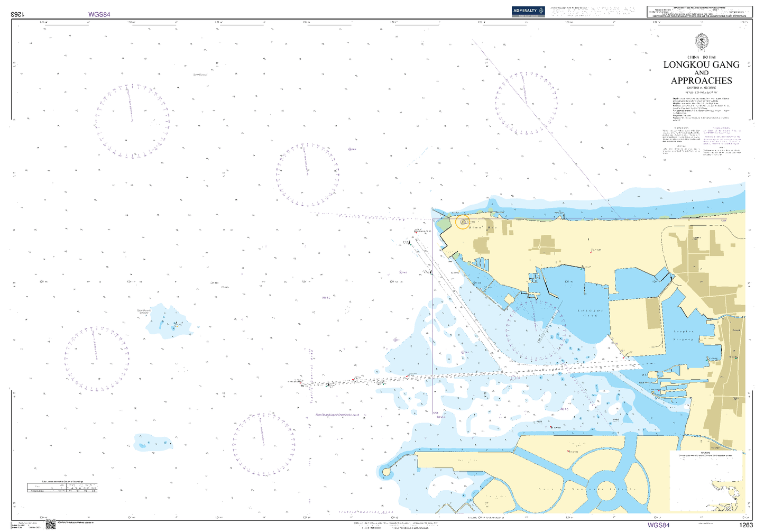Image resolution: width=764 pixels, height=532 pixels.
Task: Click chart number 1263 in the bottom right corner
Action: 745,525
